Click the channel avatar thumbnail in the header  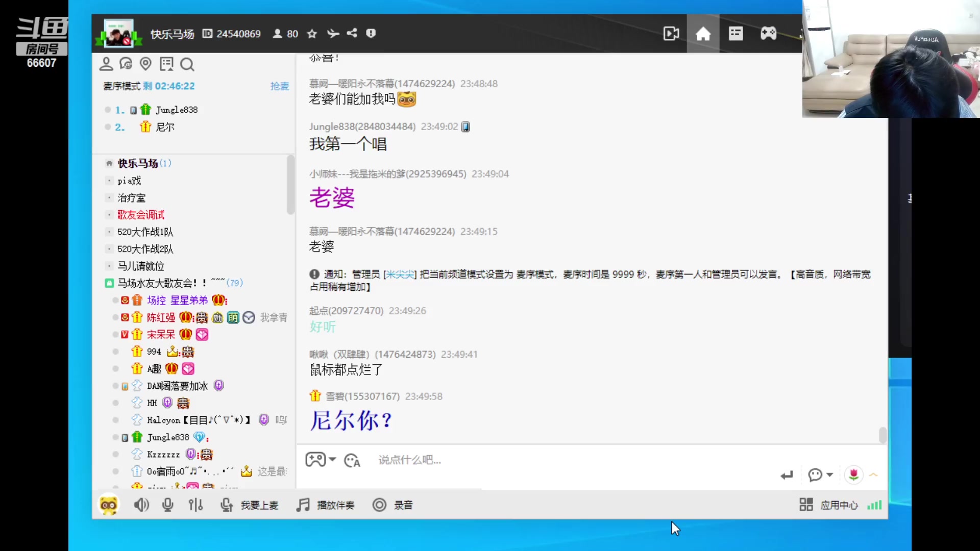tap(119, 33)
